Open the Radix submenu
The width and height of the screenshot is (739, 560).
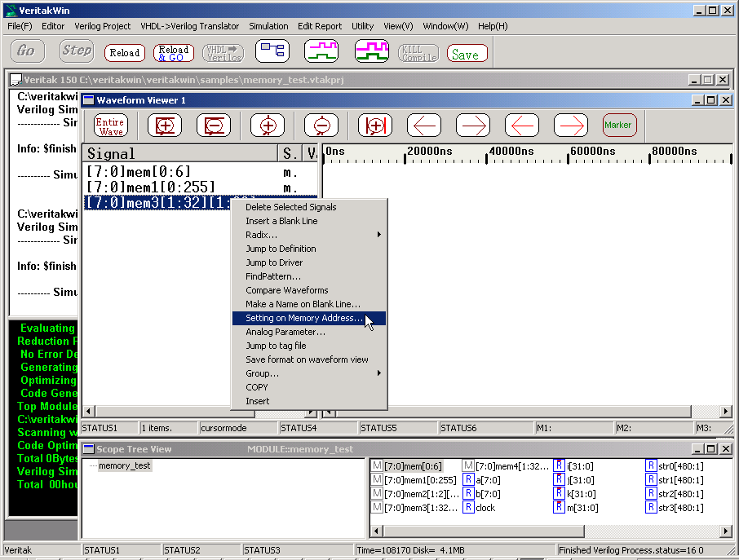click(309, 235)
